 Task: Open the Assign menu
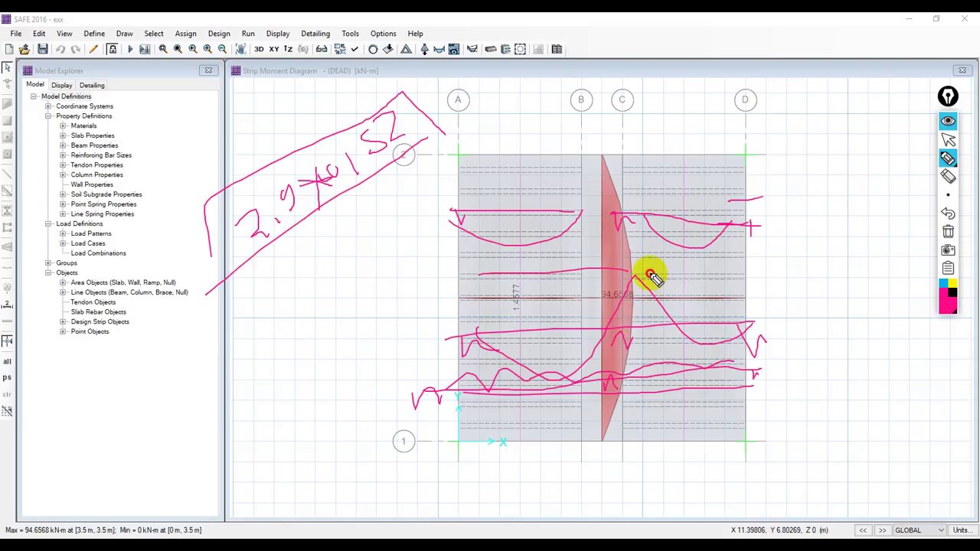point(185,34)
